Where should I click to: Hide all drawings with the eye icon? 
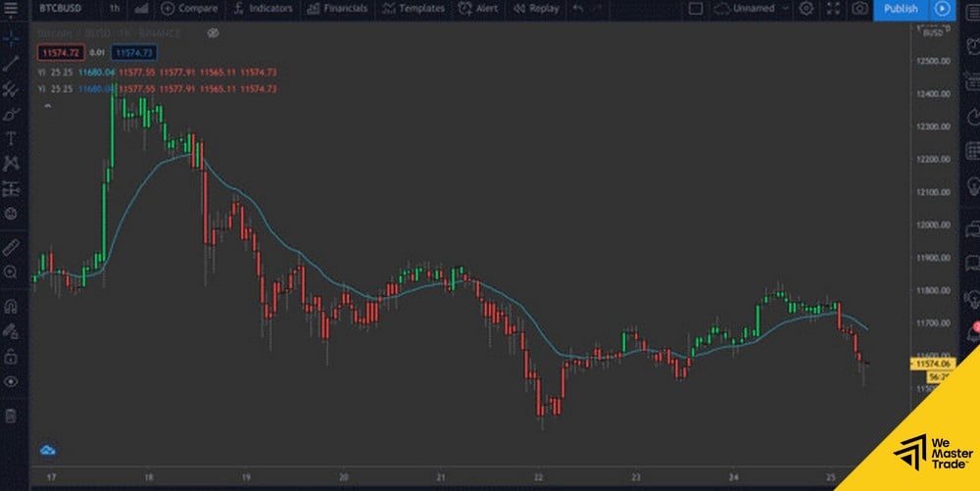pyautogui.click(x=11, y=381)
